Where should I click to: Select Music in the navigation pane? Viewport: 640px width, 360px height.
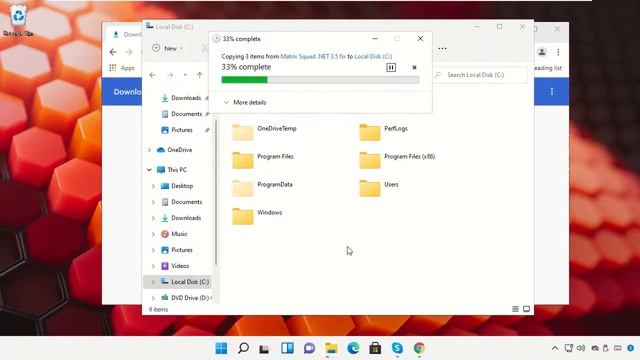[174, 234]
